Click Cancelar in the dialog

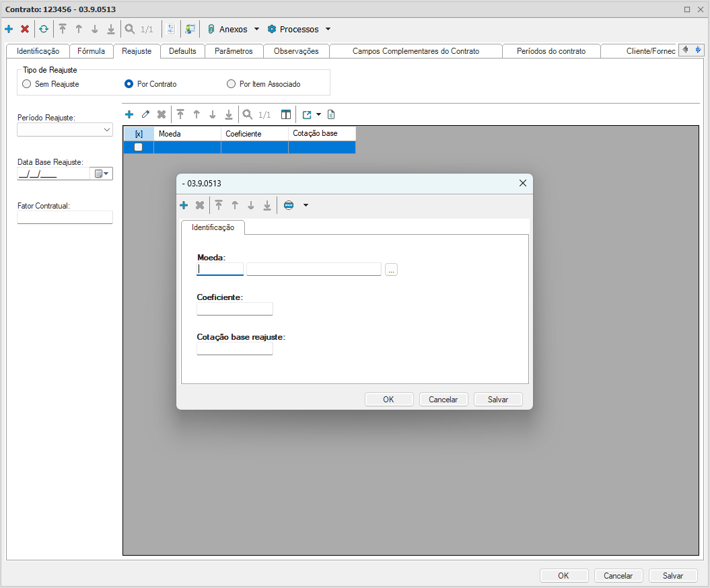(443, 399)
